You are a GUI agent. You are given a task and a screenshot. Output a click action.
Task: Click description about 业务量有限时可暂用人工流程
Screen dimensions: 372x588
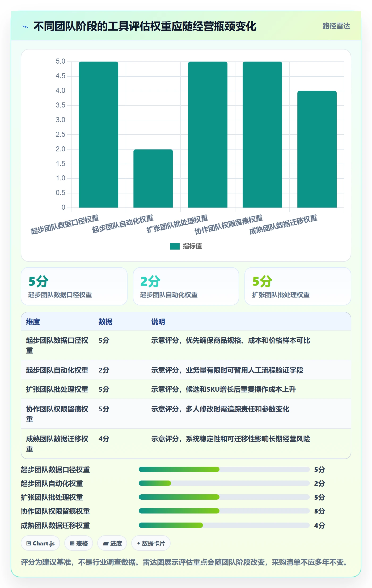[227, 370]
